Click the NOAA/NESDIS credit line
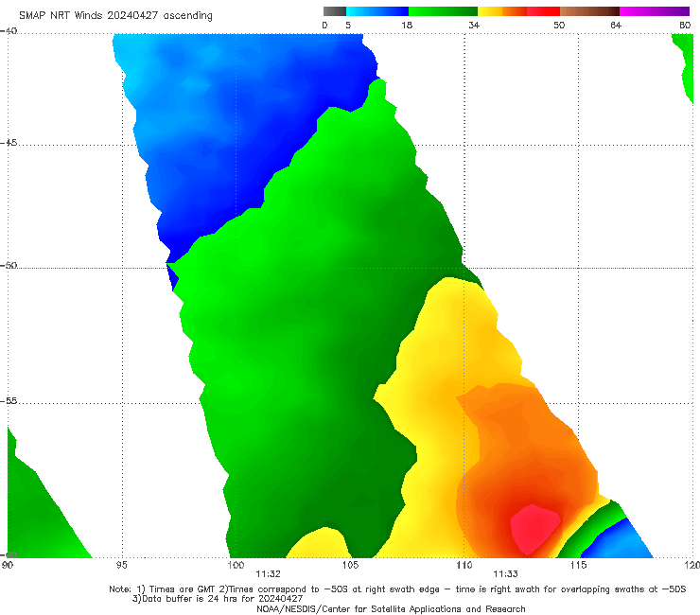 [x=391, y=608]
